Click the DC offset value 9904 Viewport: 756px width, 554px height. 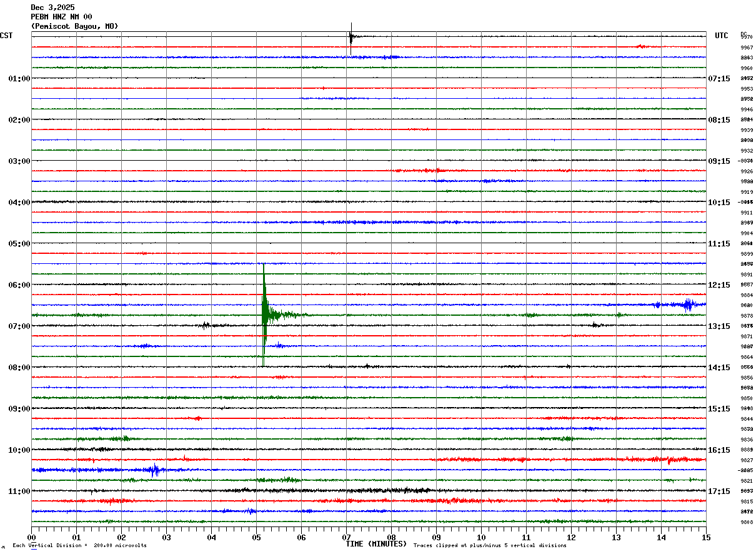click(x=746, y=233)
